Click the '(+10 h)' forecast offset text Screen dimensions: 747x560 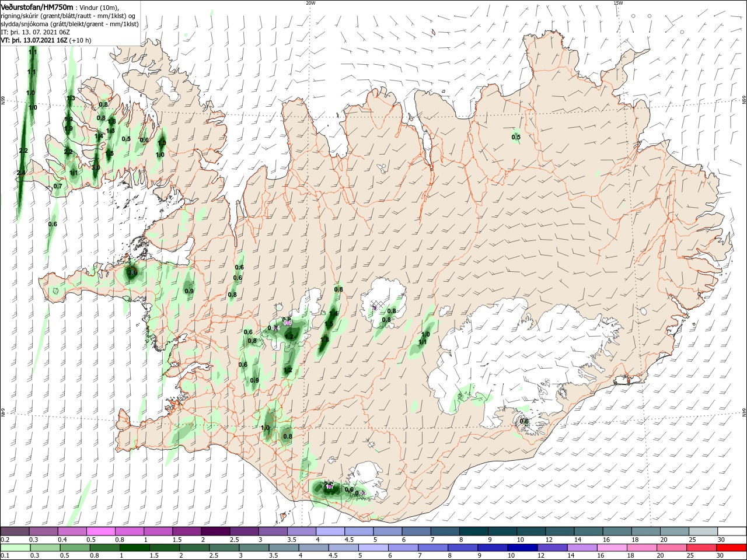(x=81, y=40)
